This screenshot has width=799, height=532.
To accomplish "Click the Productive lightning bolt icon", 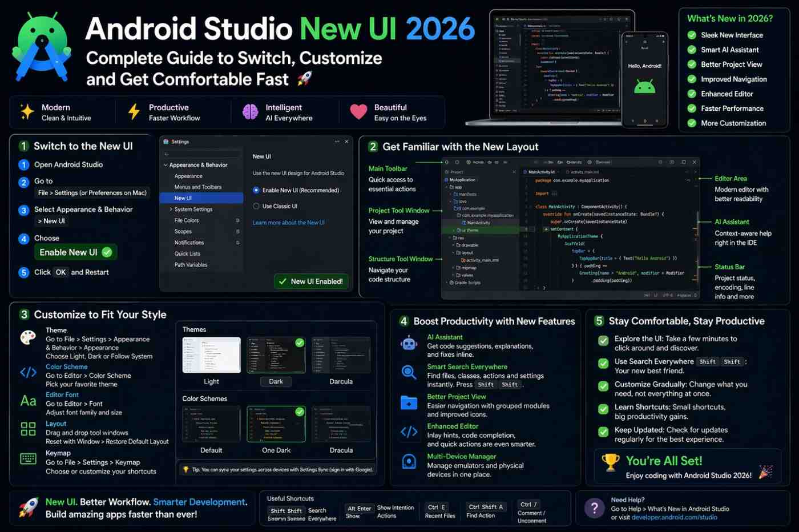I will point(134,112).
